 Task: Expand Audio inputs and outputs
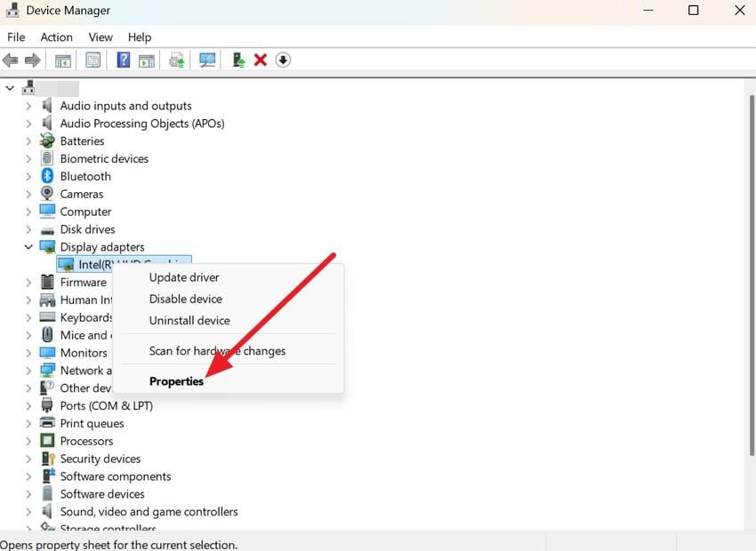(28, 106)
